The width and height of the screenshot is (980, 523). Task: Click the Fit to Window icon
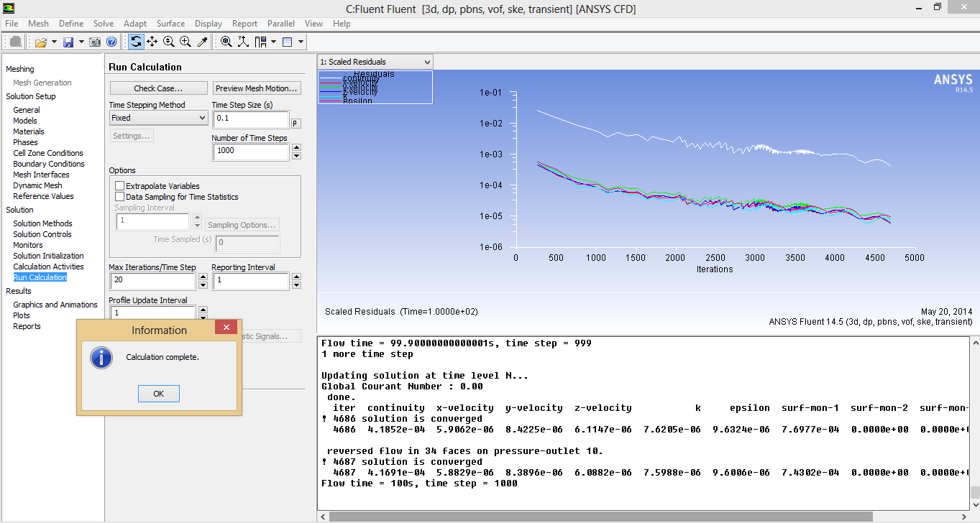click(226, 42)
